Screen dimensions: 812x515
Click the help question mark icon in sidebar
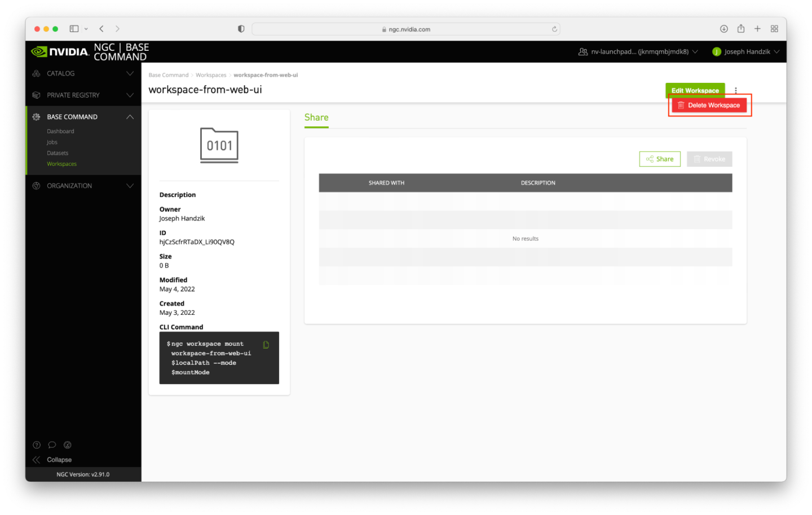(x=37, y=444)
